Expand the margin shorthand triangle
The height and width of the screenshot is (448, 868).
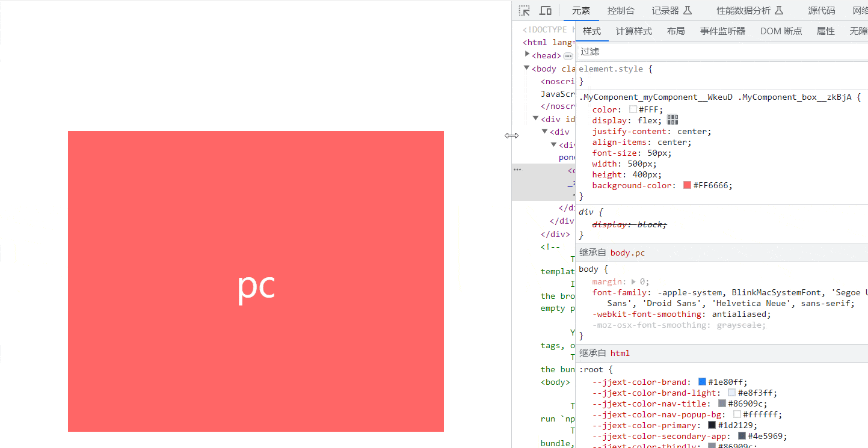pos(633,281)
